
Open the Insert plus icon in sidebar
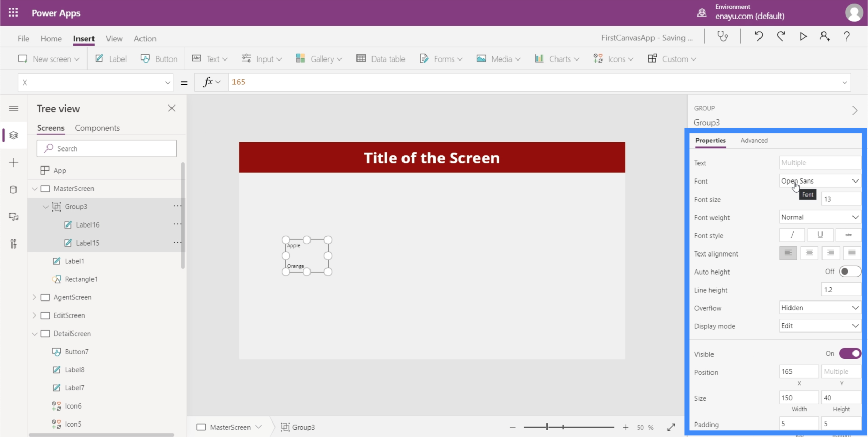[x=14, y=162]
